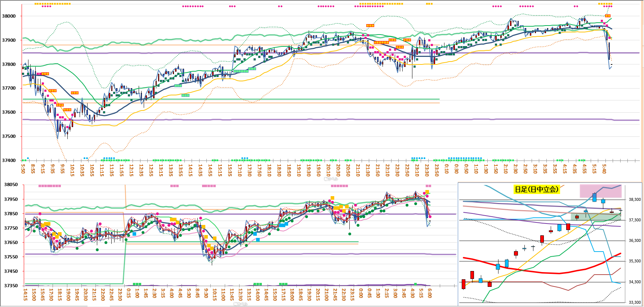Image resolution: width=644 pixels, height=307 pixels.
Task: Click the 17:10 time label on top chart
Action: click(x=240, y=168)
